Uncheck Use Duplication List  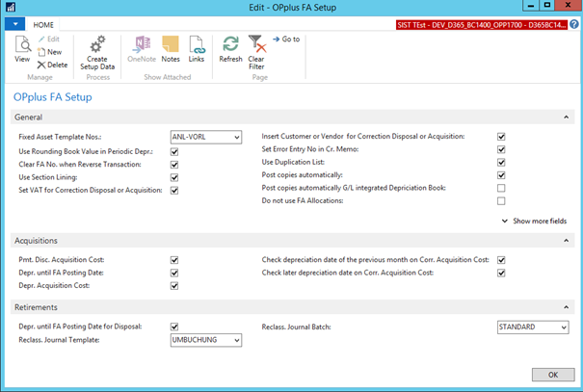501,163
